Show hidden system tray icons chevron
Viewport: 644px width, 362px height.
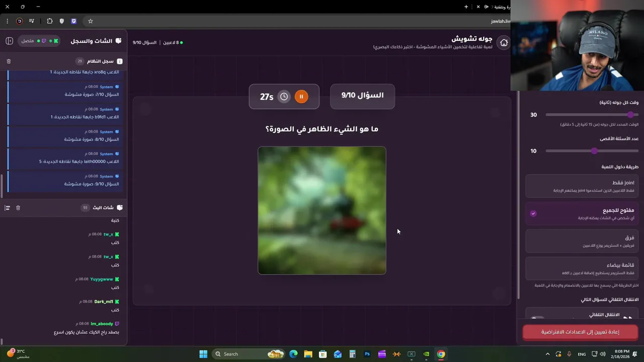point(547,354)
